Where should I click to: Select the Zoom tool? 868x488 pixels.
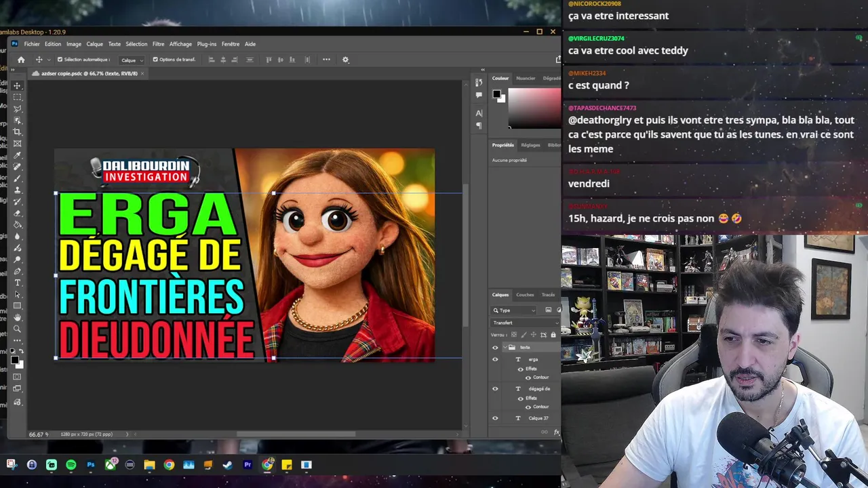pos(18,329)
